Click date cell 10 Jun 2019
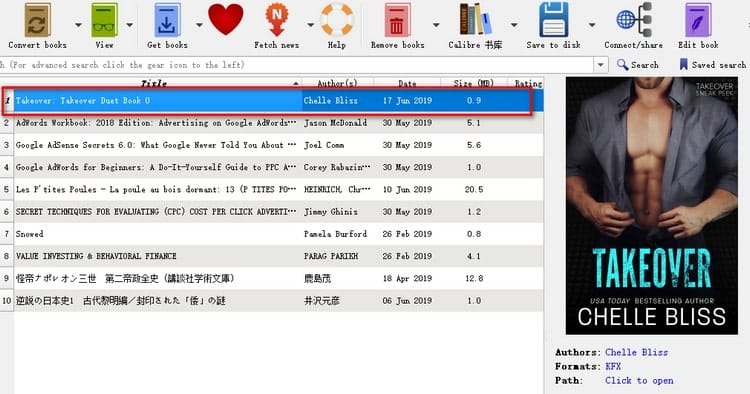This screenshot has width=750, height=394. pos(407,189)
